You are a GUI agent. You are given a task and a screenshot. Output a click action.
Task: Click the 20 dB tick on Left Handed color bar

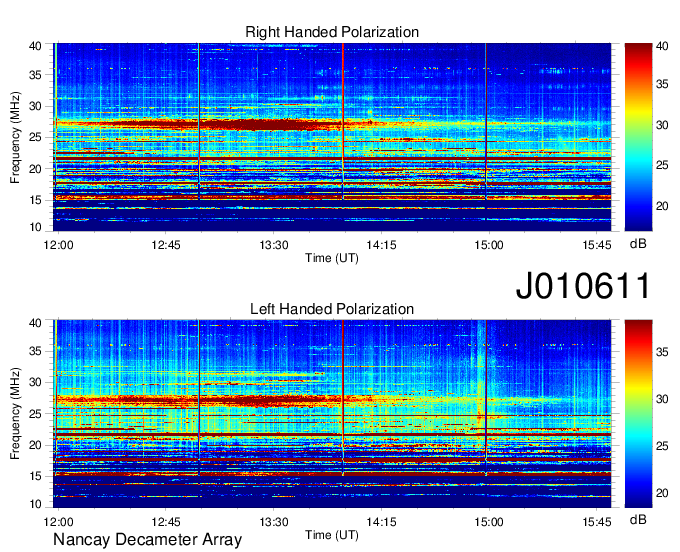pyautogui.click(x=662, y=493)
